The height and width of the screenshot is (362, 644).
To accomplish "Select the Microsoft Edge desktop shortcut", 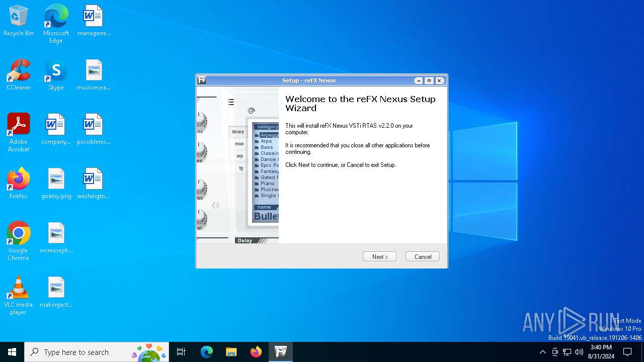I will click(56, 24).
